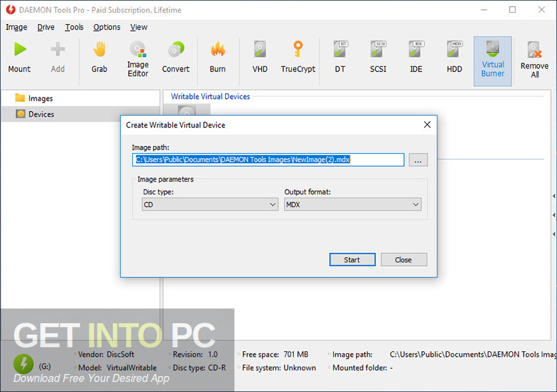Click the writable virtual device thumbnail
Viewport: 557px width, 392px height.
point(187,110)
